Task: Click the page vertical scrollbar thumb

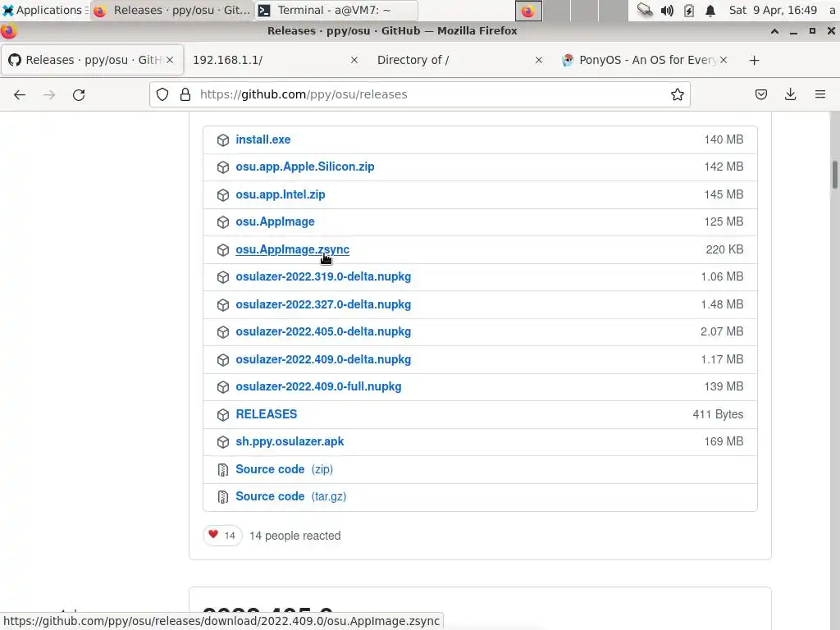Action: 834,175
